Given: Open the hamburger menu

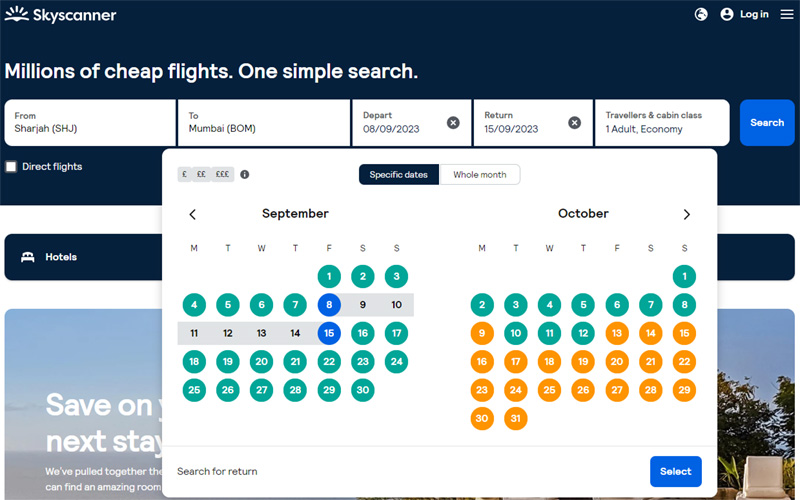Looking at the screenshot, I should pyautogui.click(x=787, y=14).
